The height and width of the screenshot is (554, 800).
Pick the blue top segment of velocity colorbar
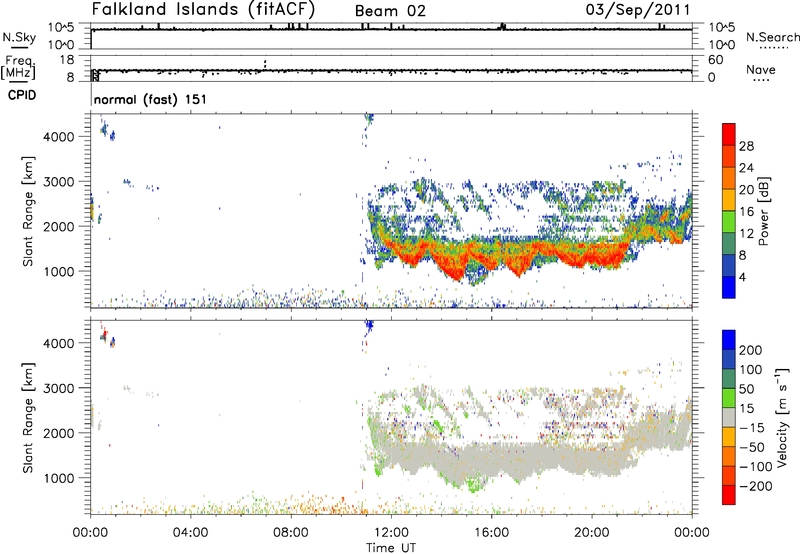tap(729, 340)
